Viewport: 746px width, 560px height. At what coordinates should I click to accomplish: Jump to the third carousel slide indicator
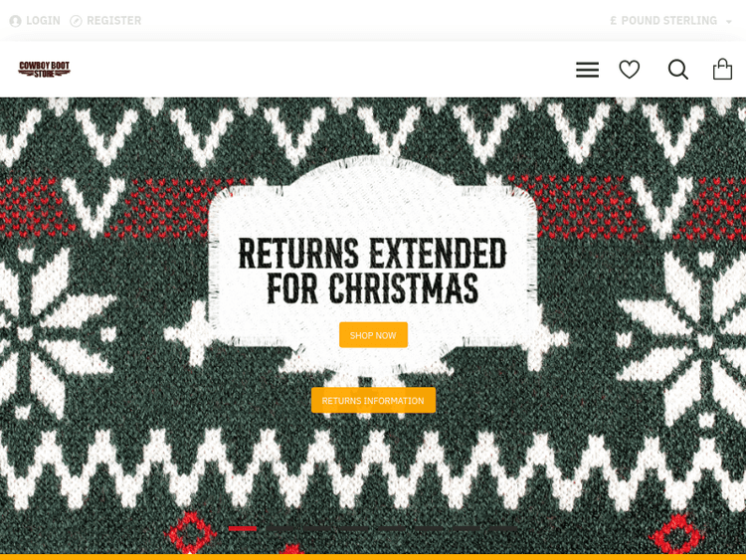(x=317, y=528)
